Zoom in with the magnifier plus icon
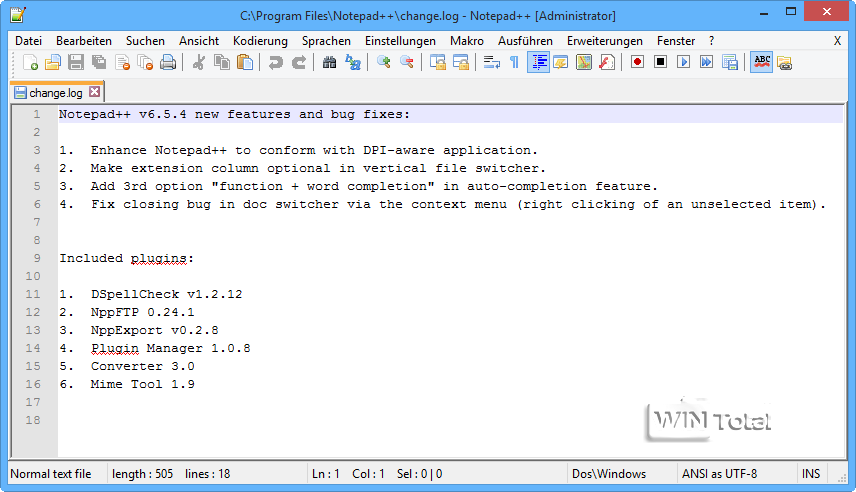Viewport: 856px width, 492px height. point(384,62)
